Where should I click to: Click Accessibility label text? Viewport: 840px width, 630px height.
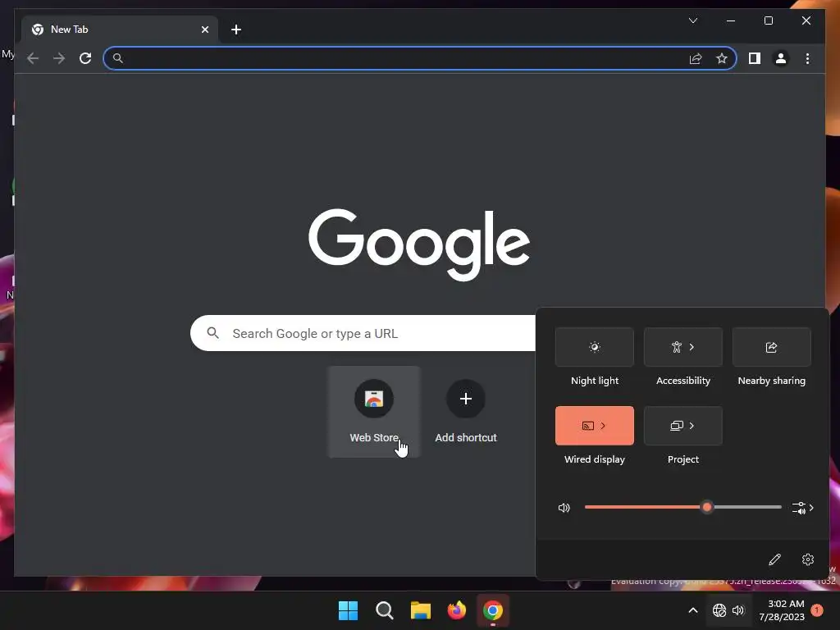click(683, 381)
